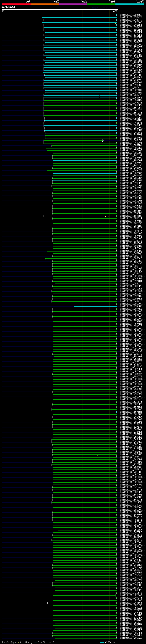Click the end position marker 431
The image size is (146, 644).
[x=115, y=11]
